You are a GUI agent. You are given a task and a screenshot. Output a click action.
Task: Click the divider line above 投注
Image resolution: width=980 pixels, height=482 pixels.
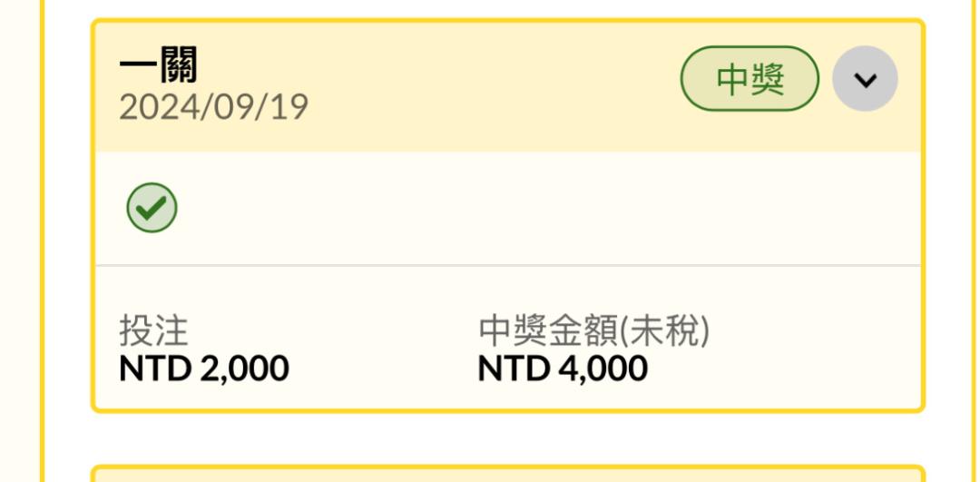tap(508, 266)
